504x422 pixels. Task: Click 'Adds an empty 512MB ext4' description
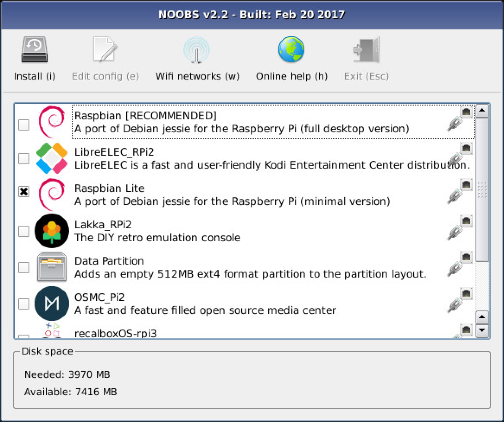click(250, 274)
